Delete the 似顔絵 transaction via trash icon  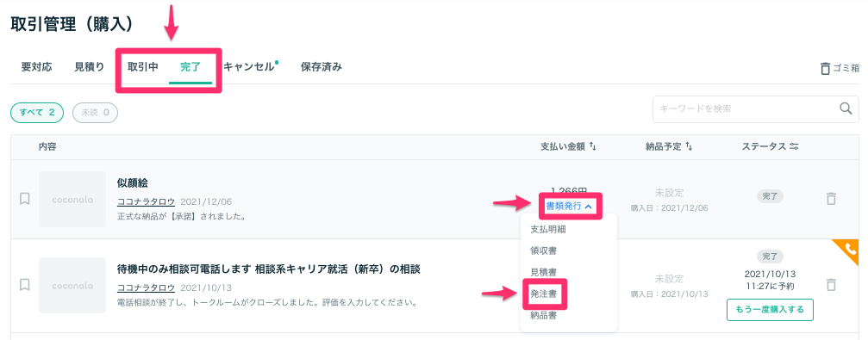click(x=831, y=199)
